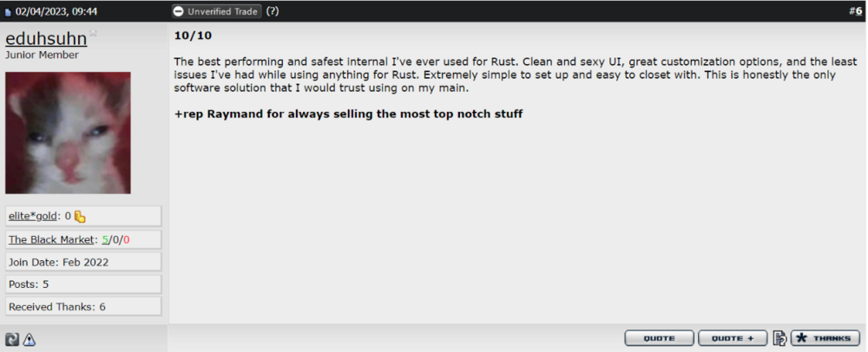
Task: Open the #6 post permalink
Action: [856, 11]
